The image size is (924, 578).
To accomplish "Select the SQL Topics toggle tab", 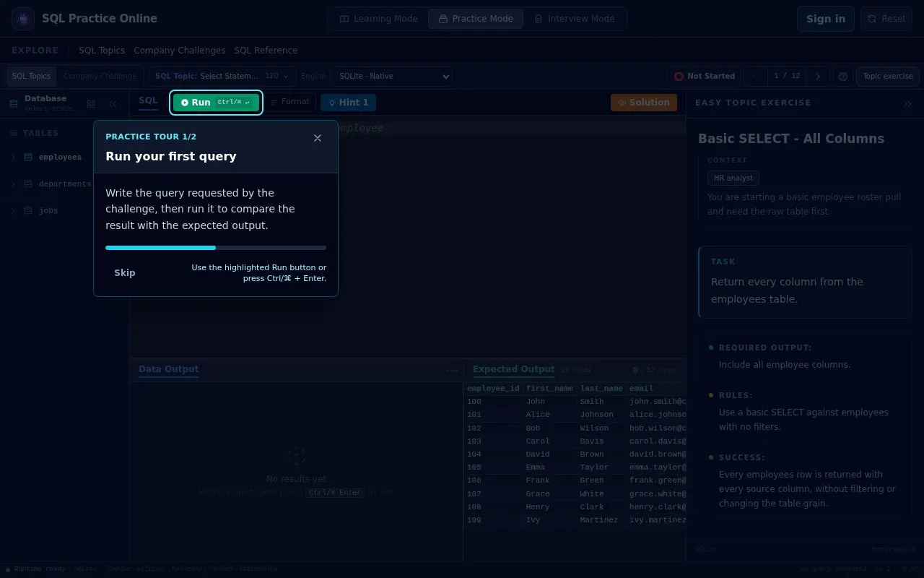I will click(31, 77).
